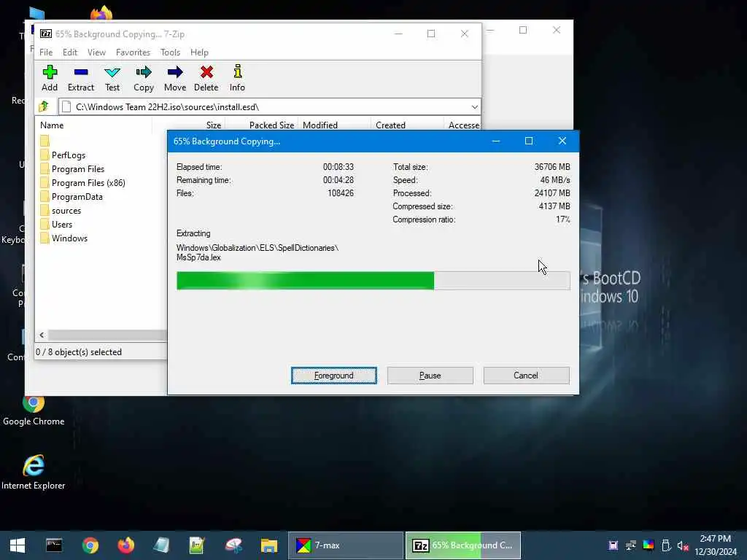Screen dimensions: 747x560
Task: Select the unnamed folder in the list
Action: point(44,141)
